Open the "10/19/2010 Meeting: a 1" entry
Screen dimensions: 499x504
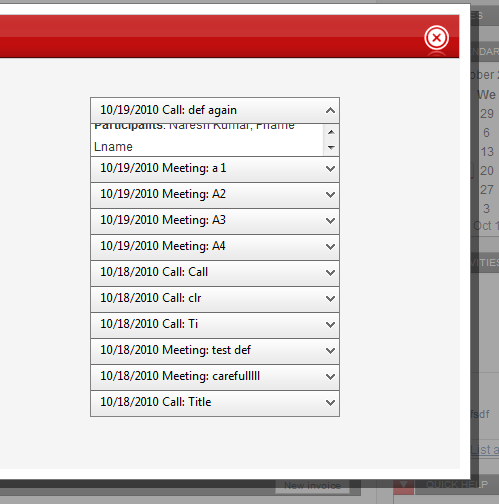pyautogui.click(x=215, y=169)
